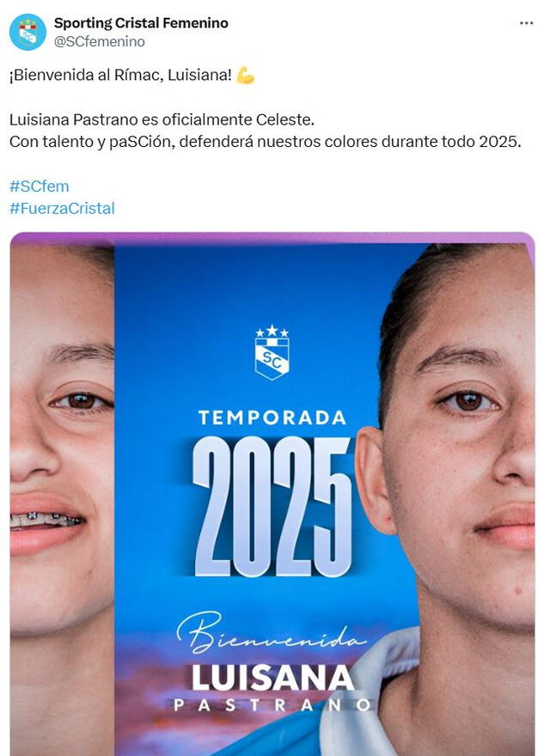This screenshot has height=756, width=550.
Task: Open the attached welcome image
Action: coord(272,494)
